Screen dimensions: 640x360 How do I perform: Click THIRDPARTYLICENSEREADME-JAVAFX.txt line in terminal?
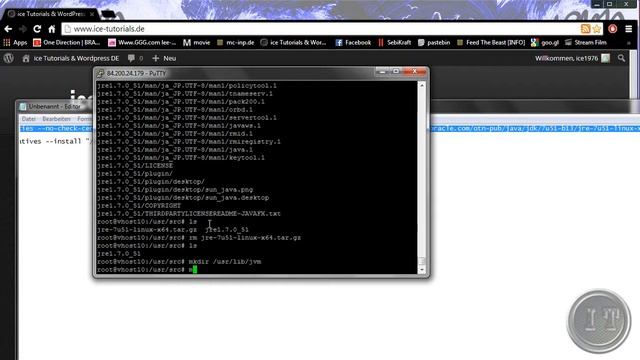click(189, 213)
